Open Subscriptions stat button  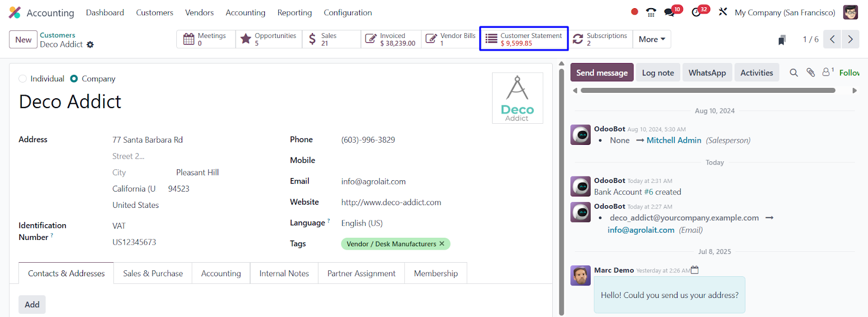coord(600,39)
